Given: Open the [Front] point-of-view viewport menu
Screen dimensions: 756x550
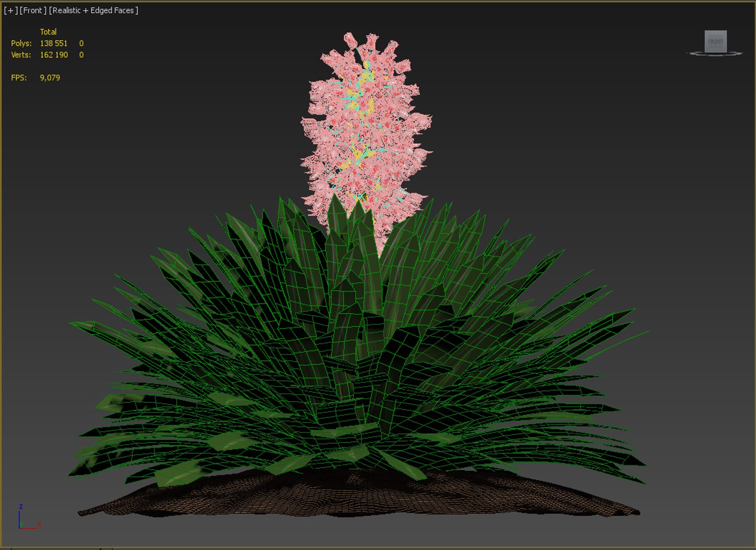Looking at the screenshot, I should tap(33, 10).
